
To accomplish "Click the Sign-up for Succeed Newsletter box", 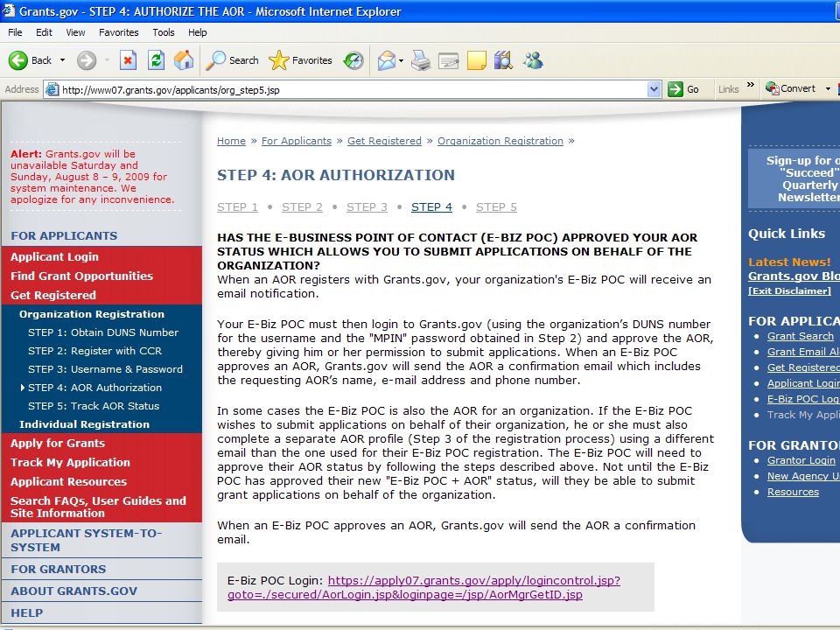I will (x=794, y=178).
